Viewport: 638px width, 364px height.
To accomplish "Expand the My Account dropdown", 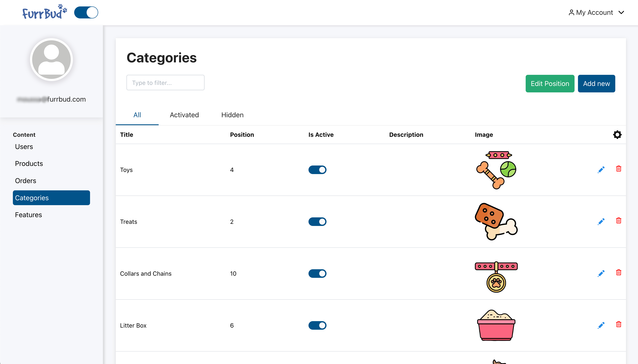I will click(596, 12).
